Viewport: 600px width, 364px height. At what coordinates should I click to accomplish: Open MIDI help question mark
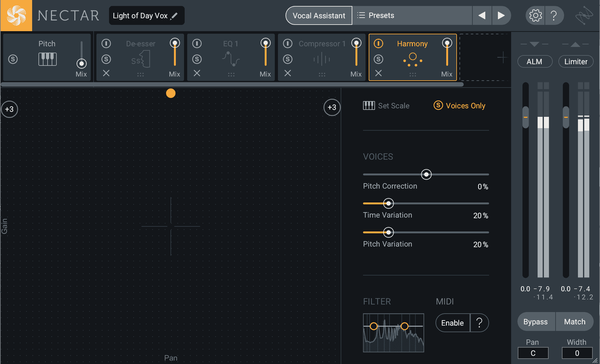tap(479, 323)
